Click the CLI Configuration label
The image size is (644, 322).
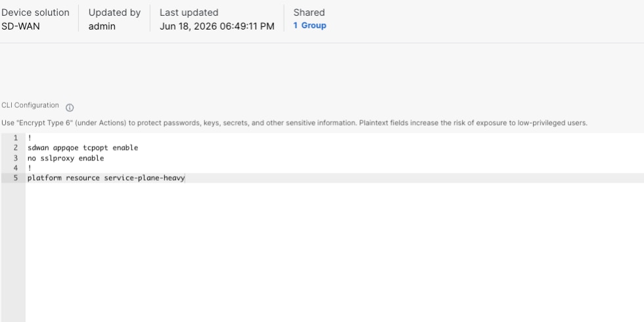click(x=30, y=105)
